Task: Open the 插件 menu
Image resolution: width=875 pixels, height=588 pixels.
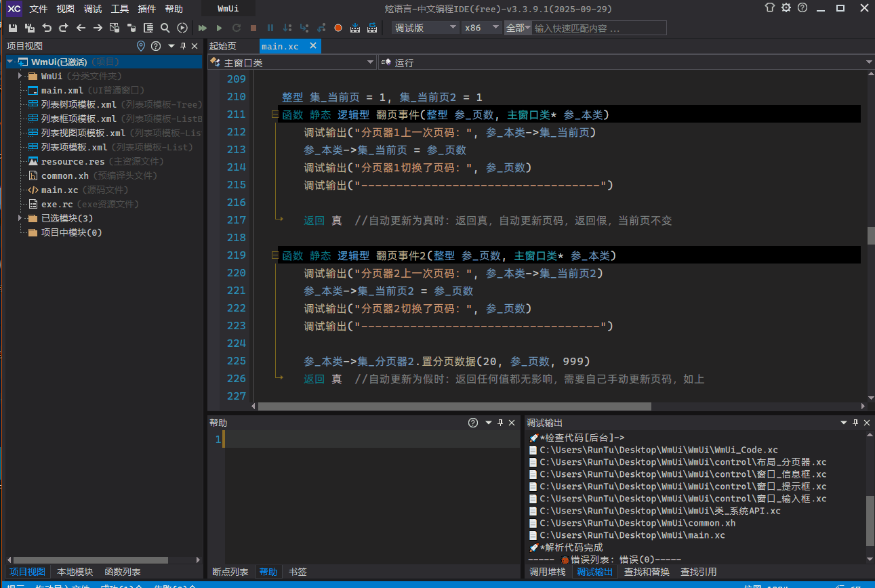Action: point(146,9)
